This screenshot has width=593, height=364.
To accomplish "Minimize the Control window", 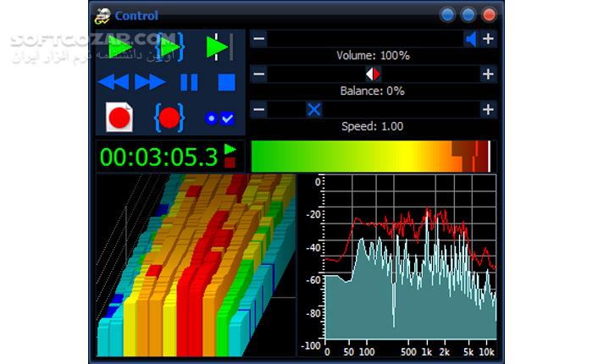I will tap(447, 15).
